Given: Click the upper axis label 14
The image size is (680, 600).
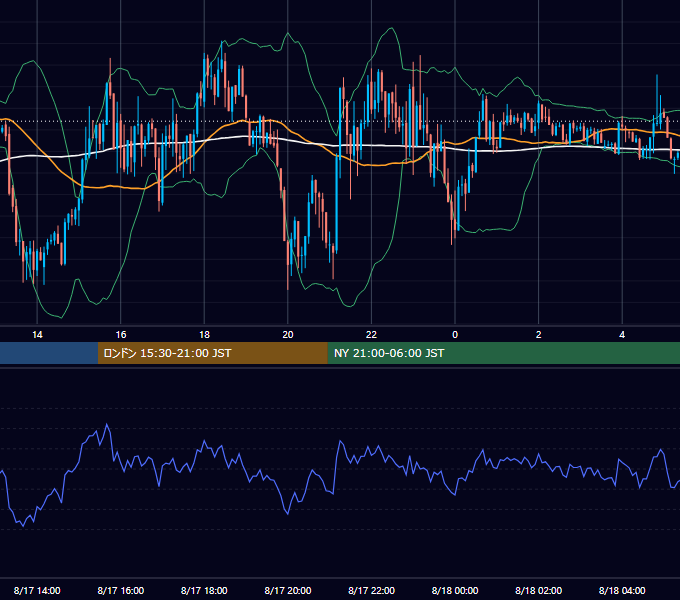Looking at the screenshot, I should point(37,335).
